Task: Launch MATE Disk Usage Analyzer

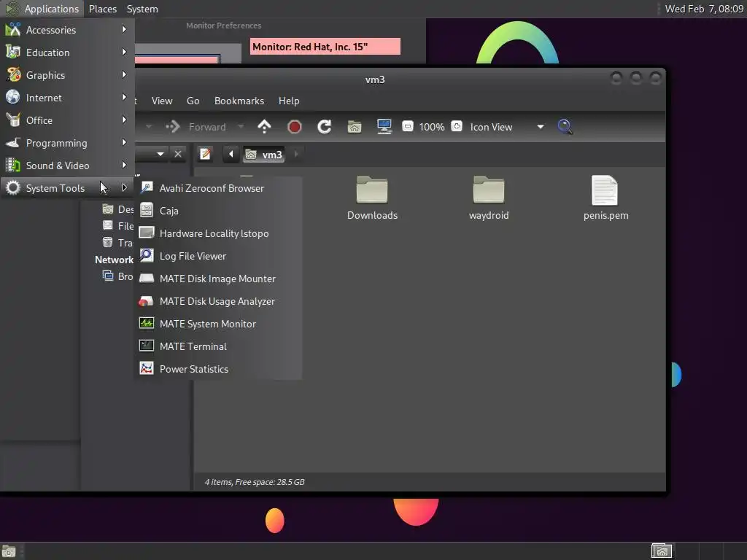Action: (x=219, y=301)
